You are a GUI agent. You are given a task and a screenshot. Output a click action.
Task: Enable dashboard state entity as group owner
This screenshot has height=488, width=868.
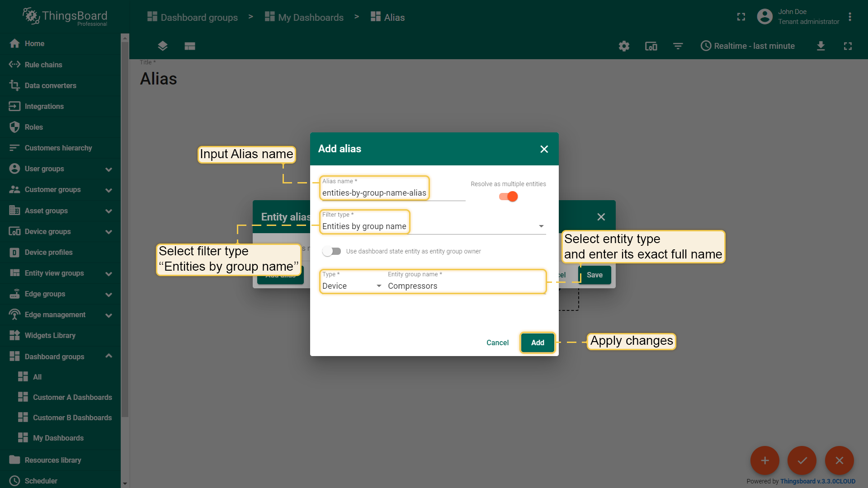click(332, 251)
